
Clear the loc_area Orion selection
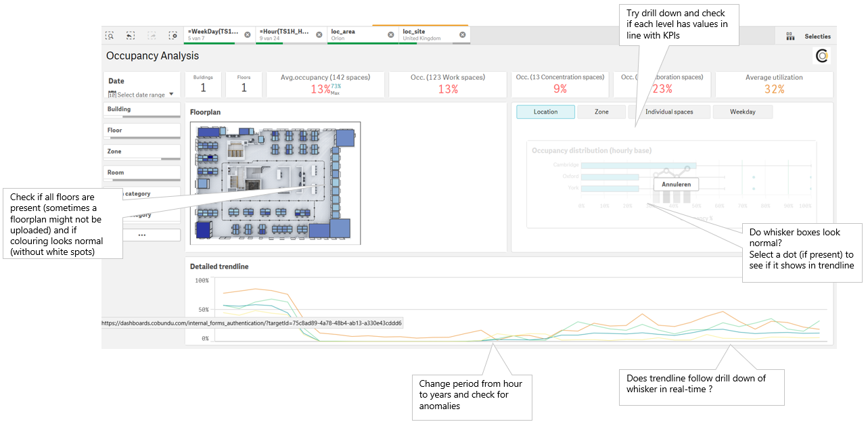[390, 34]
